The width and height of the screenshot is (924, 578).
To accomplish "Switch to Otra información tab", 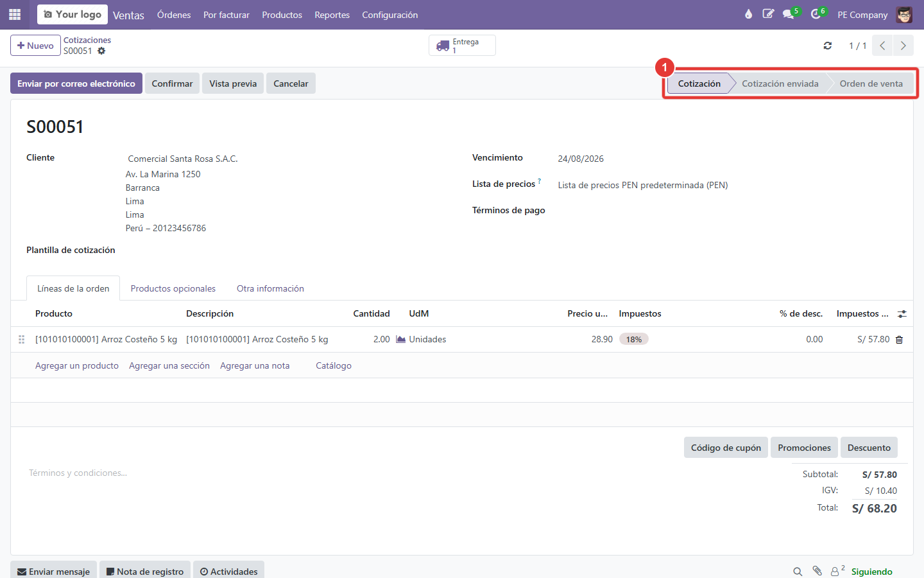I will 270,288.
